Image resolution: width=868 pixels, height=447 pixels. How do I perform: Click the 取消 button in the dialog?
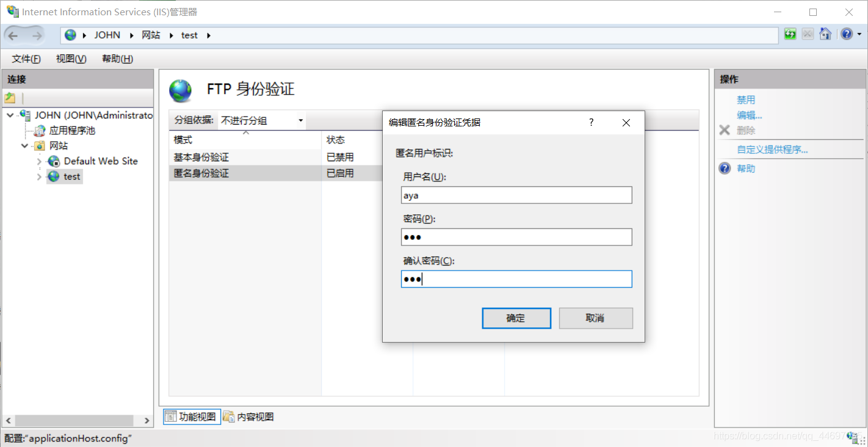tap(596, 318)
